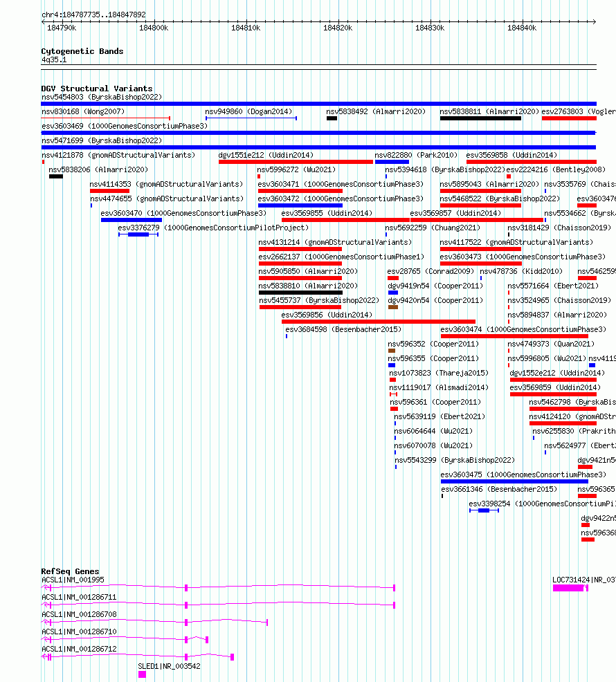616x682 pixels.
Task: Click ACSL1|NM_001286710 transcript label
Action: [x=79, y=632]
